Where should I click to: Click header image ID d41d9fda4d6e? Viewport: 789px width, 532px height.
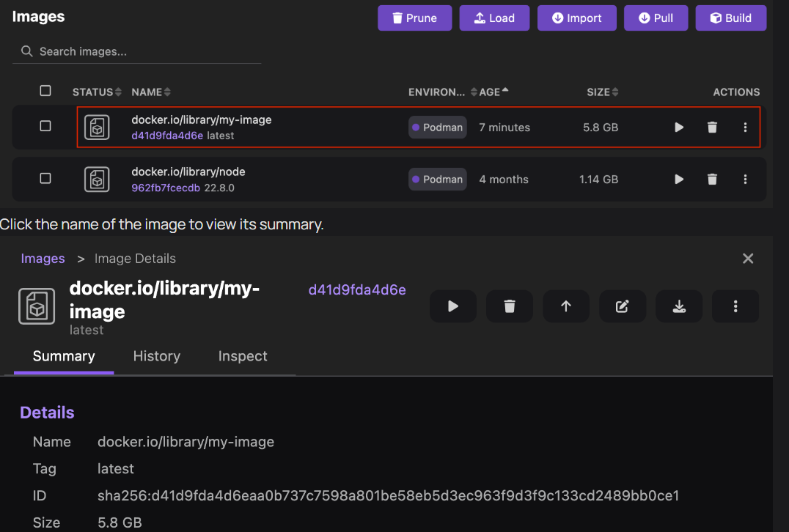pos(357,289)
